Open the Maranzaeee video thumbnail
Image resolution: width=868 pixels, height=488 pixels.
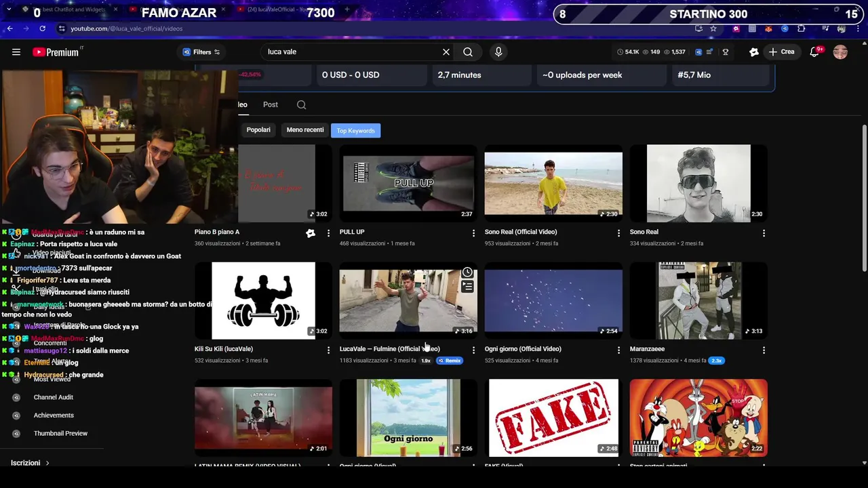click(x=698, y=300)
